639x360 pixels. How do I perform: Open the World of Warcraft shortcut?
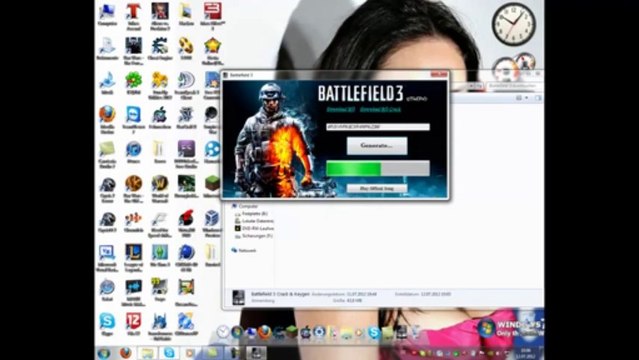[x=160, y=188]
